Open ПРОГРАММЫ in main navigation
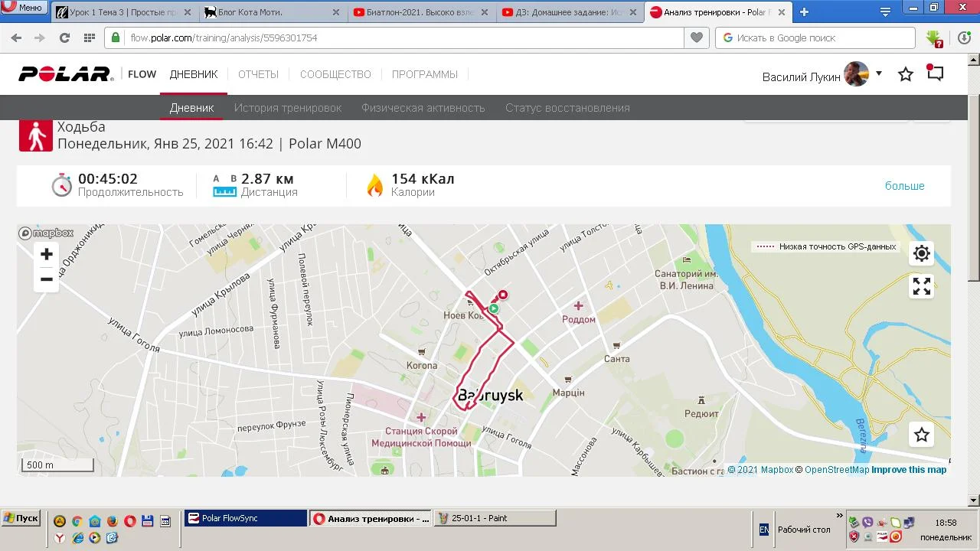980x551 pixels. point(425,74)
